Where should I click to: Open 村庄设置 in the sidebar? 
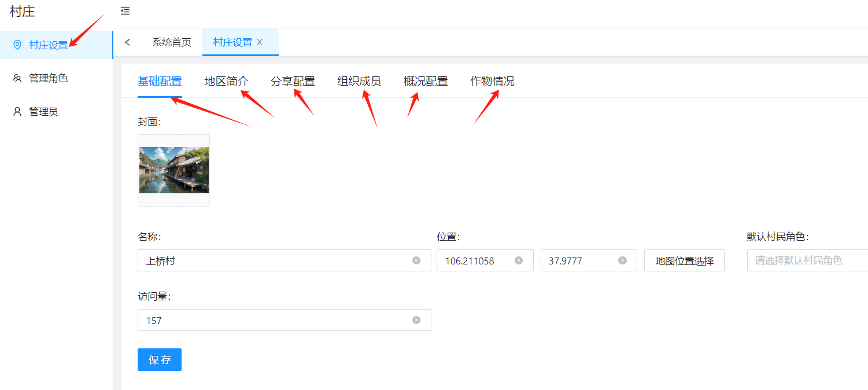(56, 45)
